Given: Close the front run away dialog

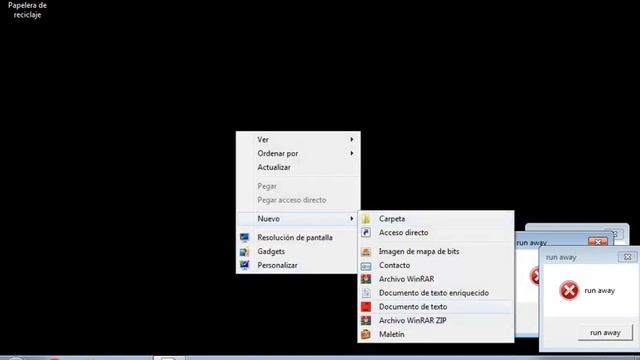Looking at the screenshot, I should click(x=627, y=257).
